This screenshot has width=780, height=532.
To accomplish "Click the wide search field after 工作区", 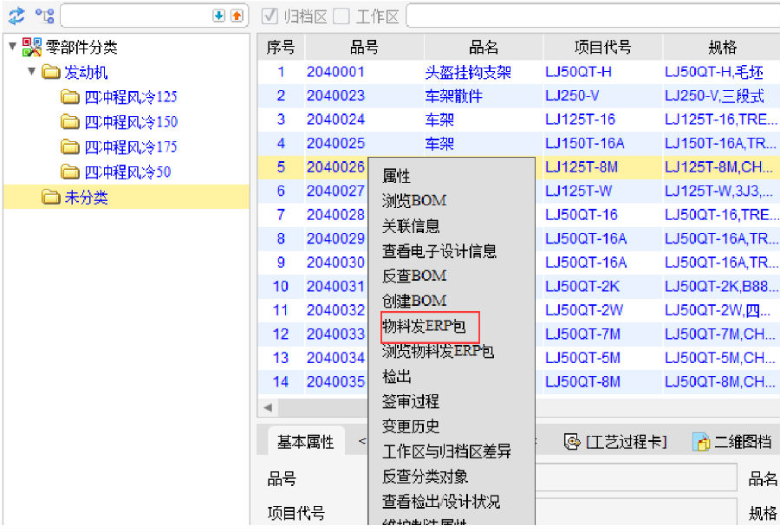I will (x=593, y=16).
